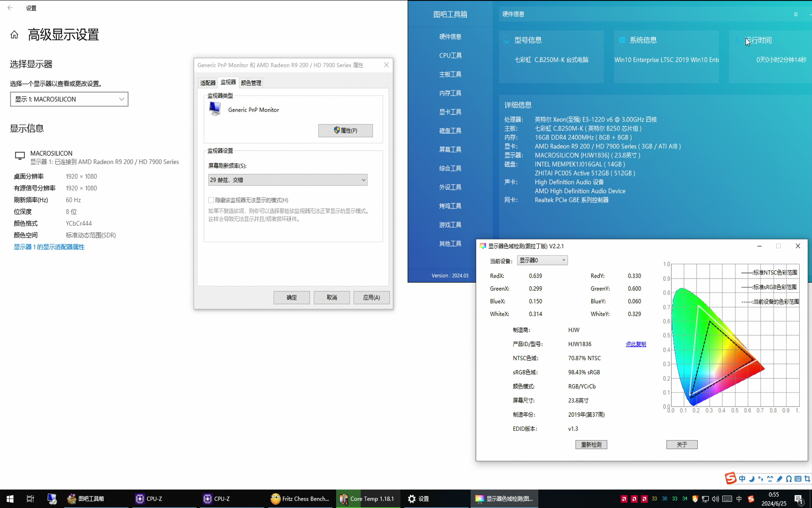Click the 属性(P) button
Viewport: 812px width, 508px height.
346,130
